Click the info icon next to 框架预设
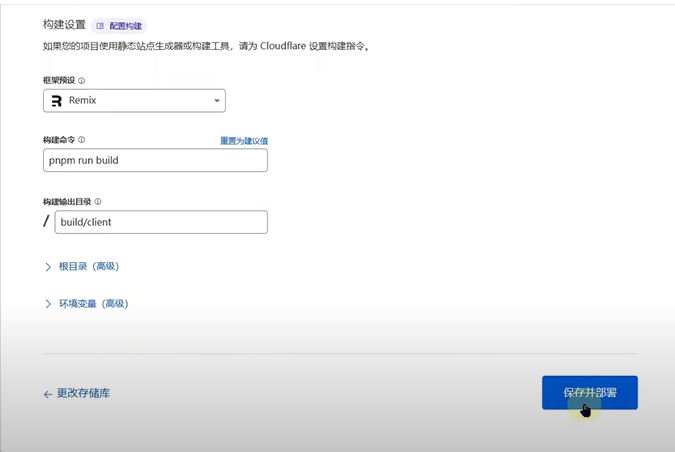The width and height of the screenshot is (675, 452). (81, 80)
